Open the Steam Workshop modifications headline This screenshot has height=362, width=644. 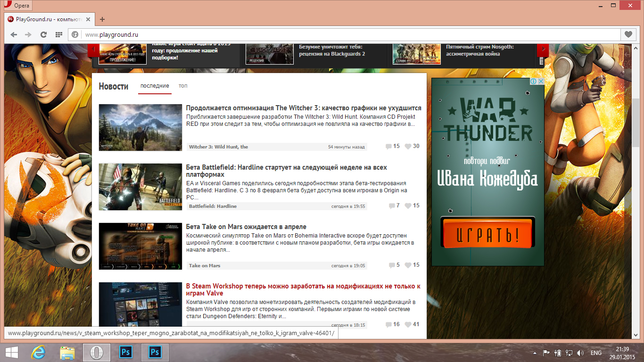pyautogui.click(x=303, y=290)
